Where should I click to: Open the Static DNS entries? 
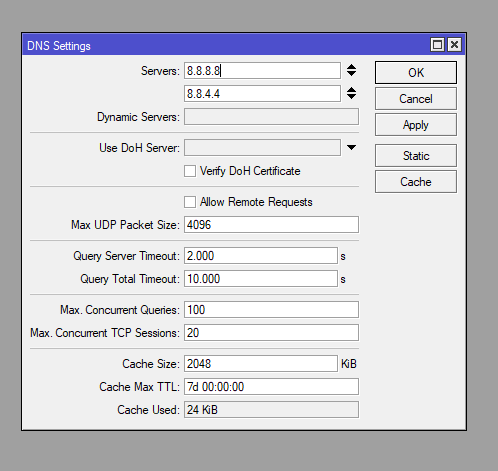click(x=416, y=156)
